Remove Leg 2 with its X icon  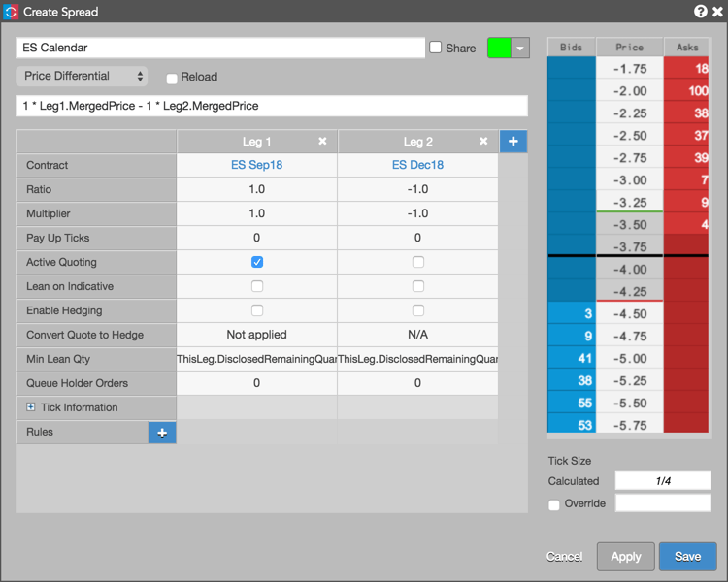click(483, 141)
